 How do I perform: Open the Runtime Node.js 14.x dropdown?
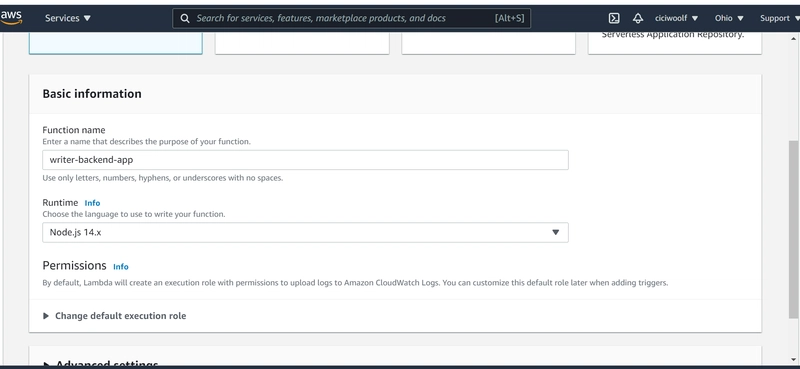click(x=305, y=232)
